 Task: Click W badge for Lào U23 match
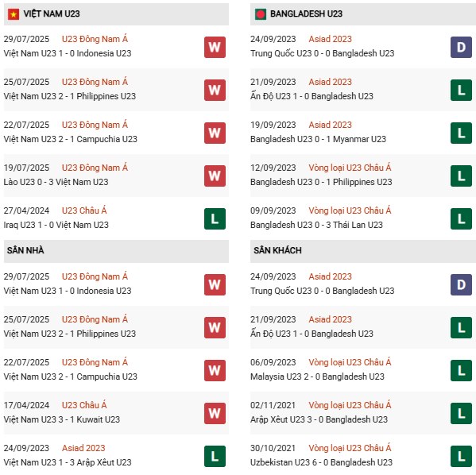215,176
